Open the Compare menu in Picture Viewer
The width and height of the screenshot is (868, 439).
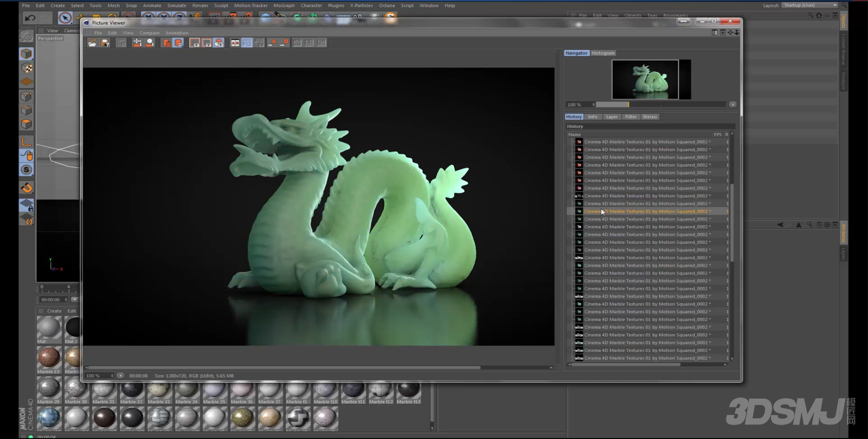149,33
